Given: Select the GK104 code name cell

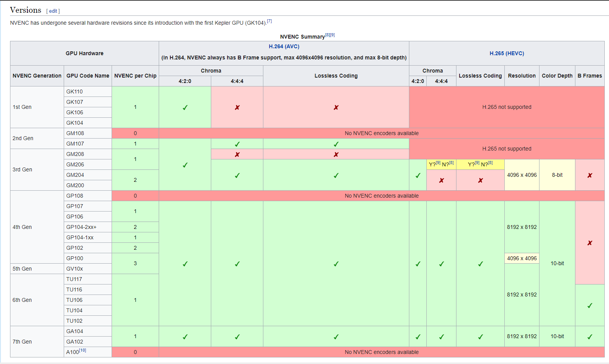Looking at the screenshot, I should (x=88, y=123).
